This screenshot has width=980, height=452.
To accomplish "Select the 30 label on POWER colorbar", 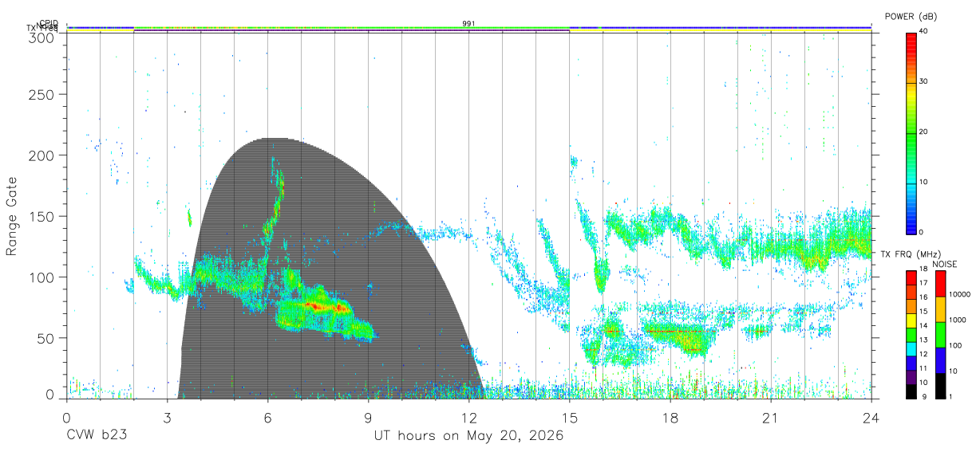I will pyautogui.click(x=923, y=82).
